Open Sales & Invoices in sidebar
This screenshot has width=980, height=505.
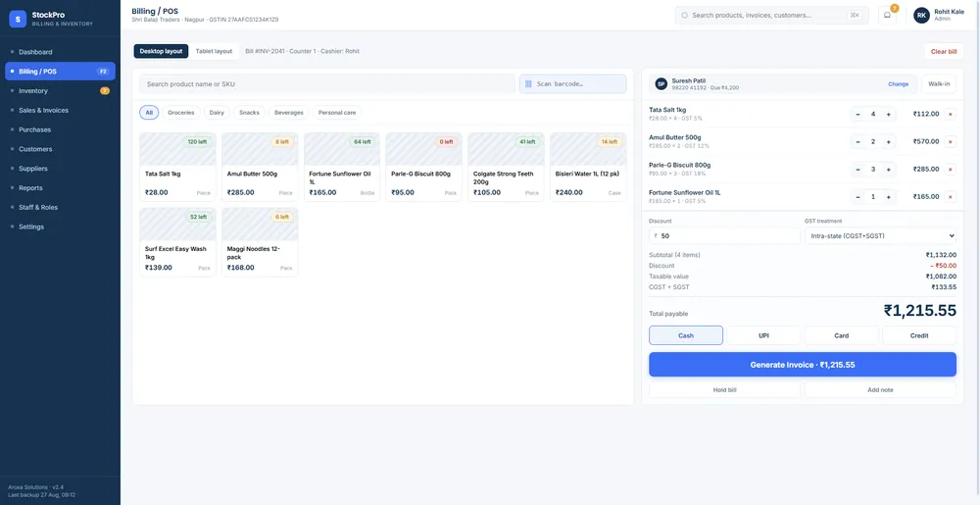(60, 110)
